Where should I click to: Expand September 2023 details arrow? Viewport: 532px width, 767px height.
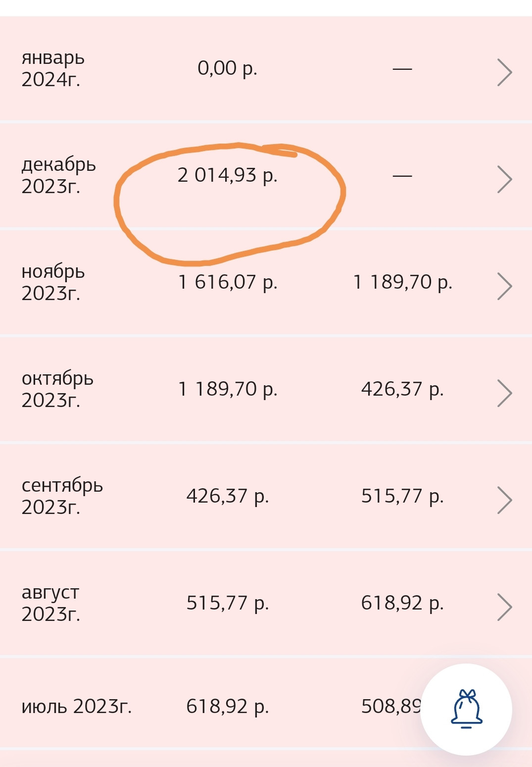(x=504, y=500)
